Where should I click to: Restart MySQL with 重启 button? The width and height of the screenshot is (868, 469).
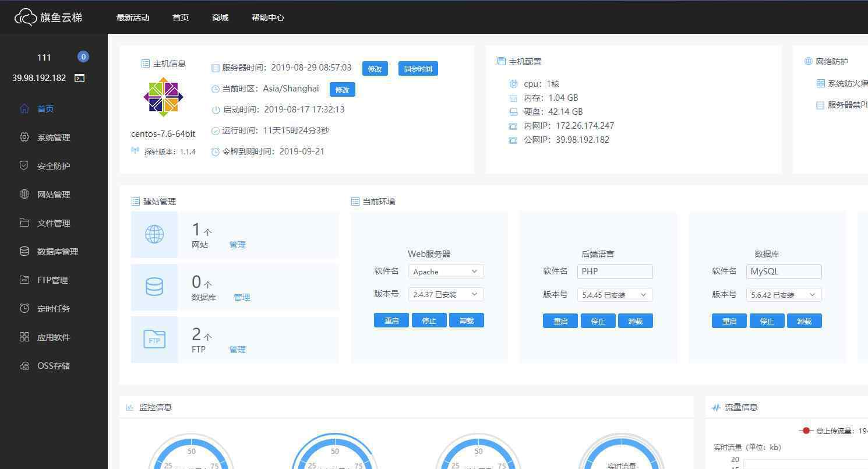(729, 321)
